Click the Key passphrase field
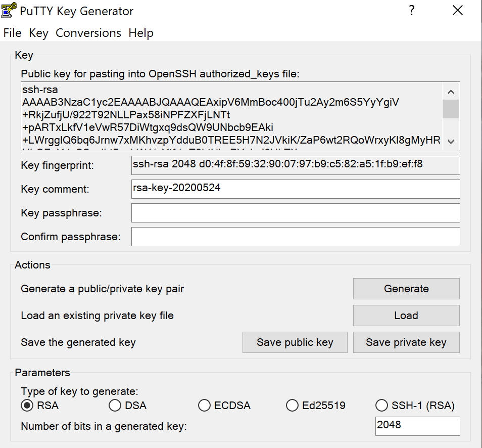This screenshot has height=448, width=482. coord(296,213)
